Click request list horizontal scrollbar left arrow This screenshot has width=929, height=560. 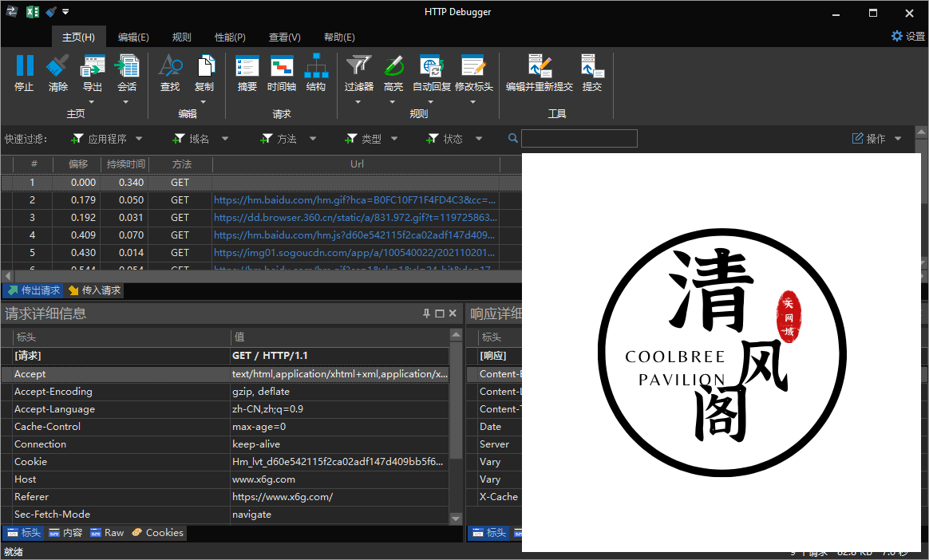[x=8, y=276]
